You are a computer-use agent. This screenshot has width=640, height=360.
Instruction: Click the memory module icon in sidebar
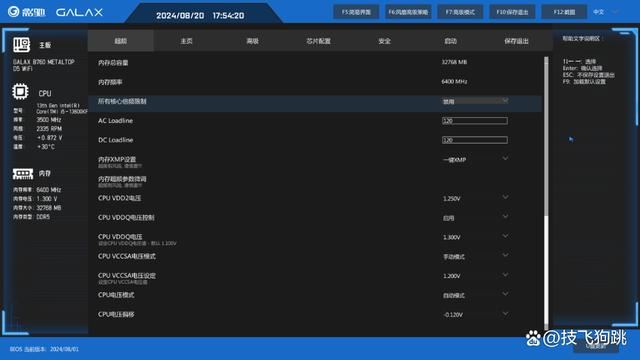point(23,174)
